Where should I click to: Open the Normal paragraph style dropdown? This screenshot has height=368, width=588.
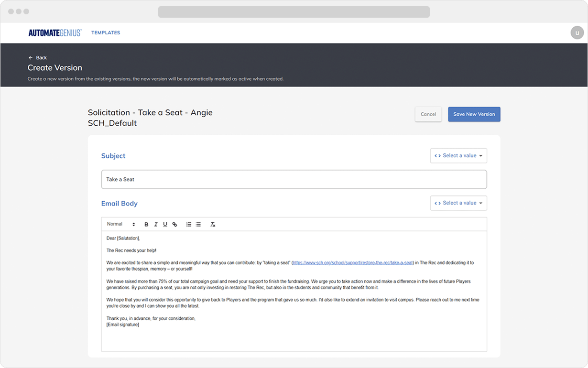pyautogui.click(x=121, y=224)
